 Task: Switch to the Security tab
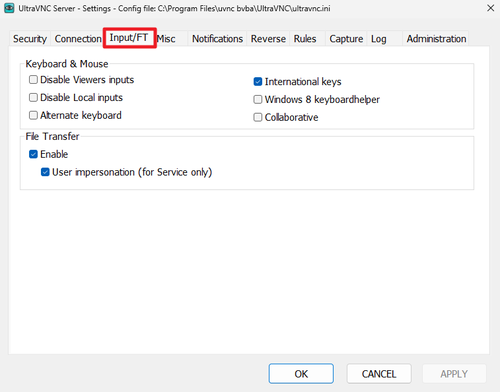[30, 39]
